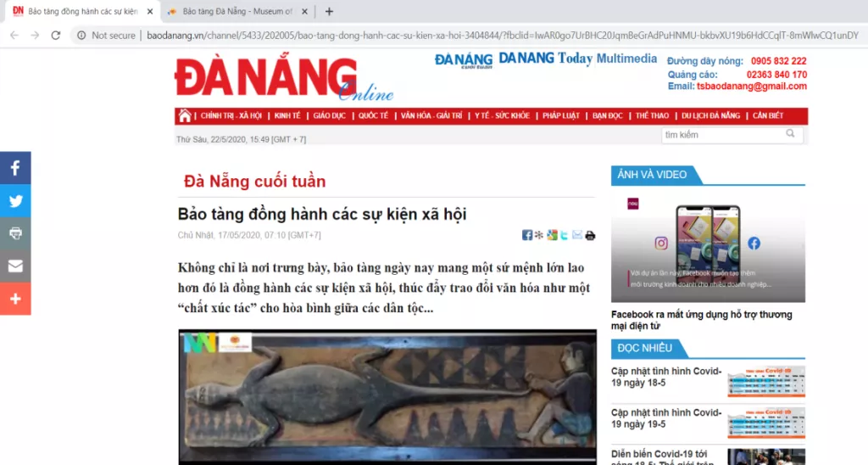Click small black printer icon beside article date

pos(590,235)
